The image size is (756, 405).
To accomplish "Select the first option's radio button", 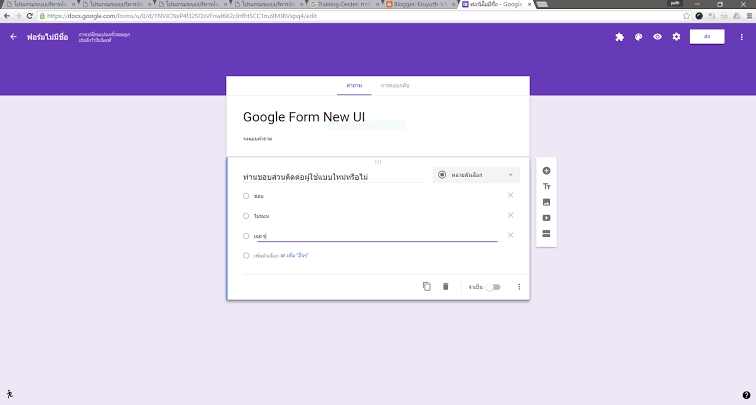I will pyautogui.click(x=246, y=196).
